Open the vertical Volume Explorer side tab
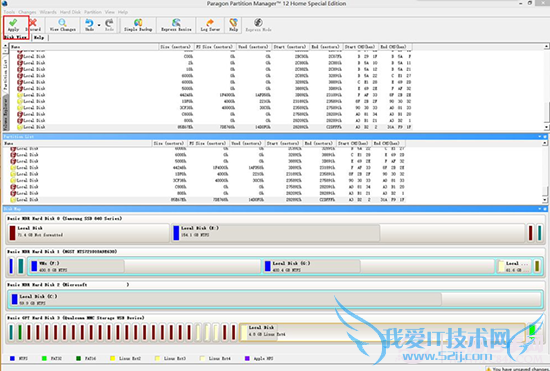The image size is (550, 371). point(5,113)
